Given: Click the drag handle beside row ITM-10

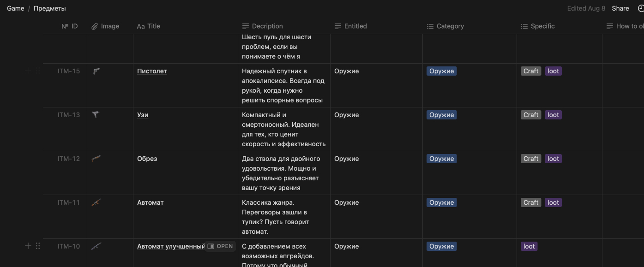Looking at the screenshot, I should [x=38, y=246].
